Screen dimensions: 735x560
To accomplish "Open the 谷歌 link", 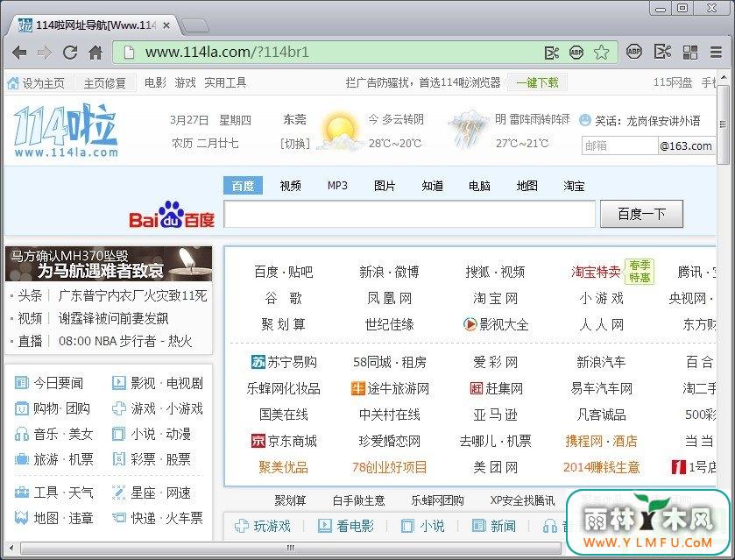I will pos(284,298).
